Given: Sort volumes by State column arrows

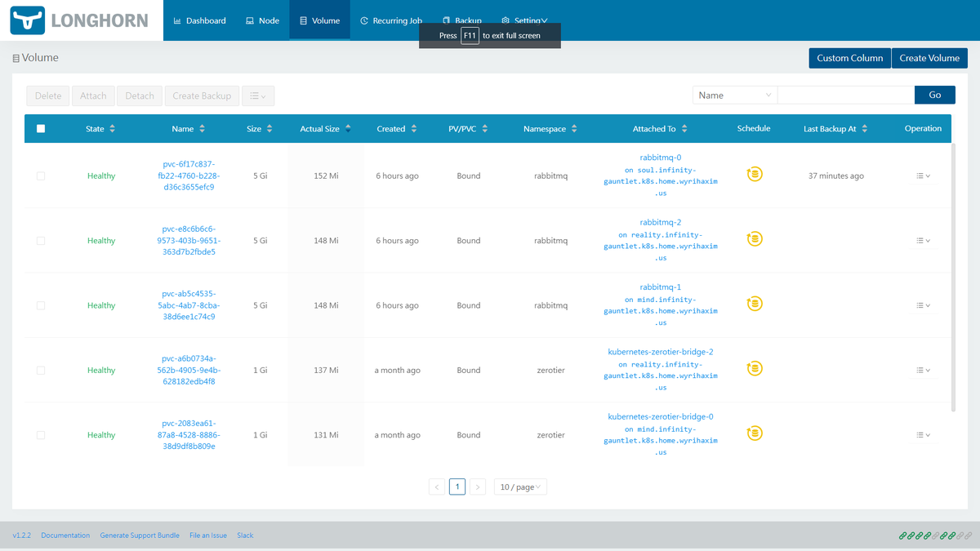Looking at the screenshot, I should 113,129.
